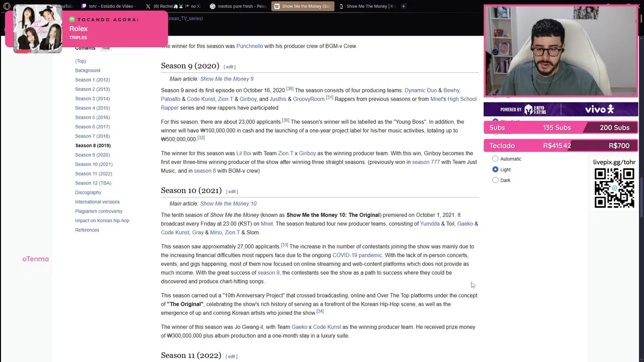Go to Season 3 (2014) in Contents
Image resolution: width=644 pixels, height=362 pixels.
pos(92,99)
